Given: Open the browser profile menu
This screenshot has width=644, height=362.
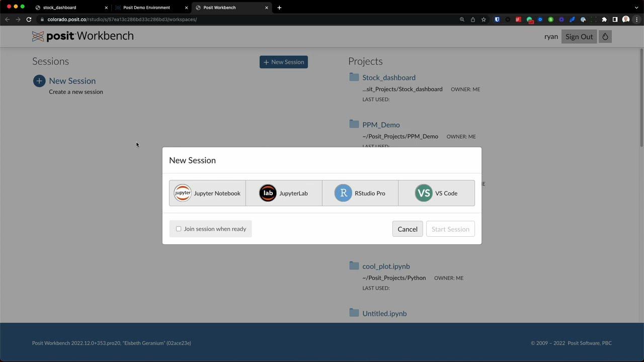Looking at the screenshot, I should [x=626, y=19].
